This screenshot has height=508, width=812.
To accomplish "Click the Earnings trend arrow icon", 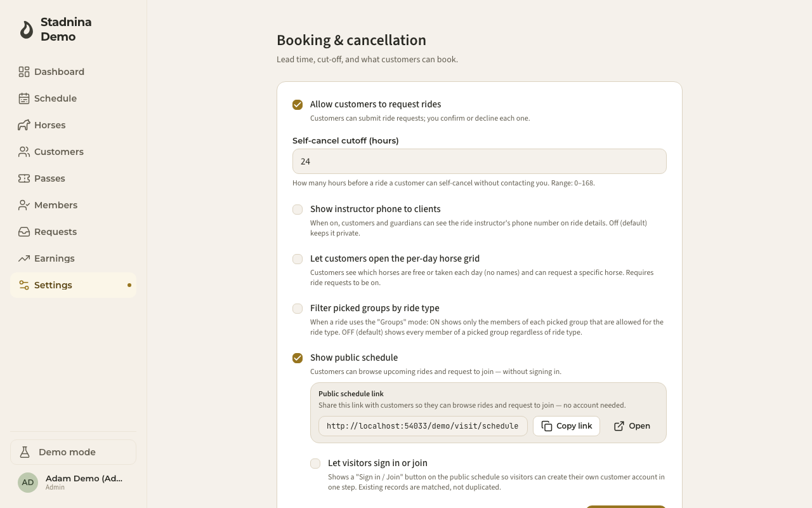I will pos(24,258).
